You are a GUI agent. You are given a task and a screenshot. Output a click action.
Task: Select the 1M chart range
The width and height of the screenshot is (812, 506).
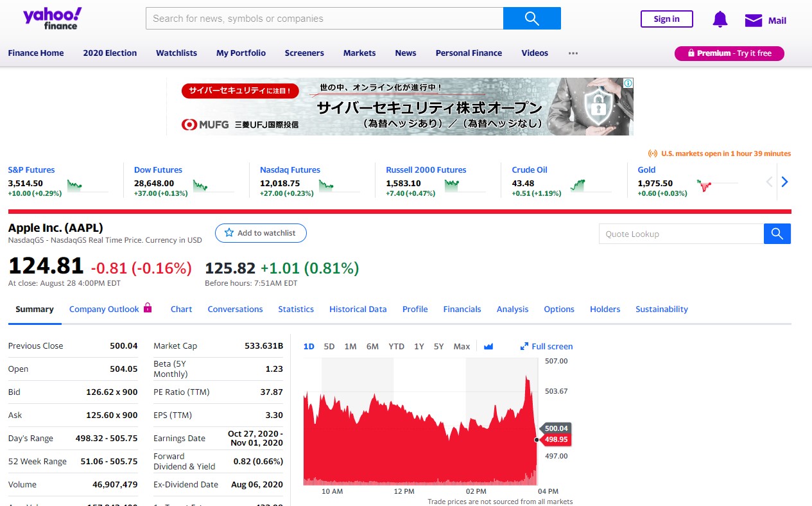click(350, 346)
